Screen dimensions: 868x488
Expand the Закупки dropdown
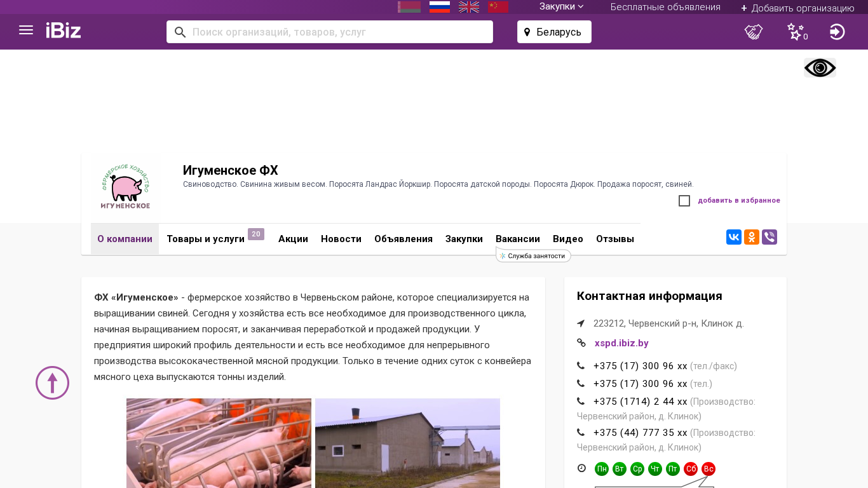click(561, 6)
